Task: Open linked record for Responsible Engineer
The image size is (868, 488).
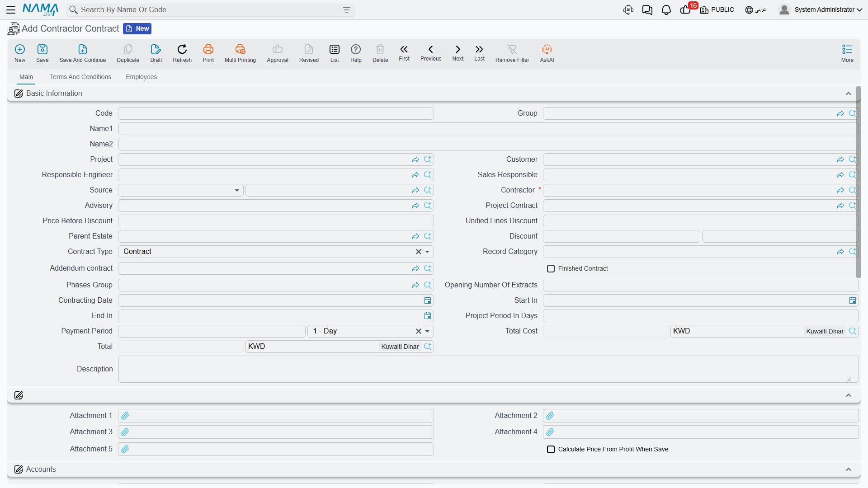Action: tap(415, 175)
